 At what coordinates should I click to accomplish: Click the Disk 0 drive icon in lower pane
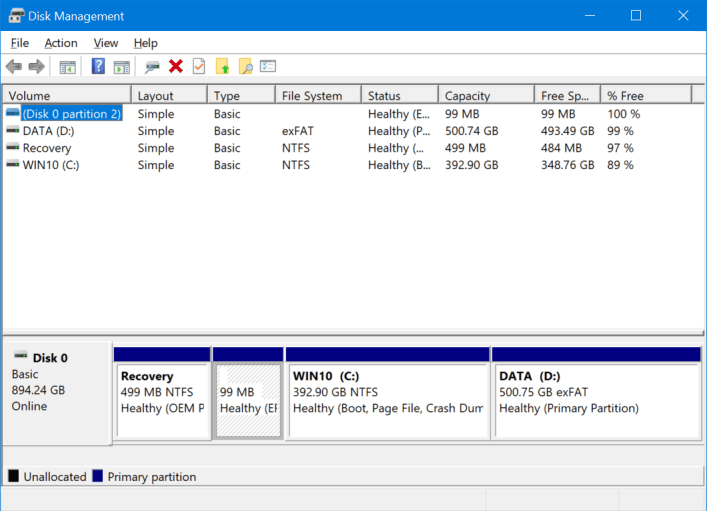tap(20, 355)
